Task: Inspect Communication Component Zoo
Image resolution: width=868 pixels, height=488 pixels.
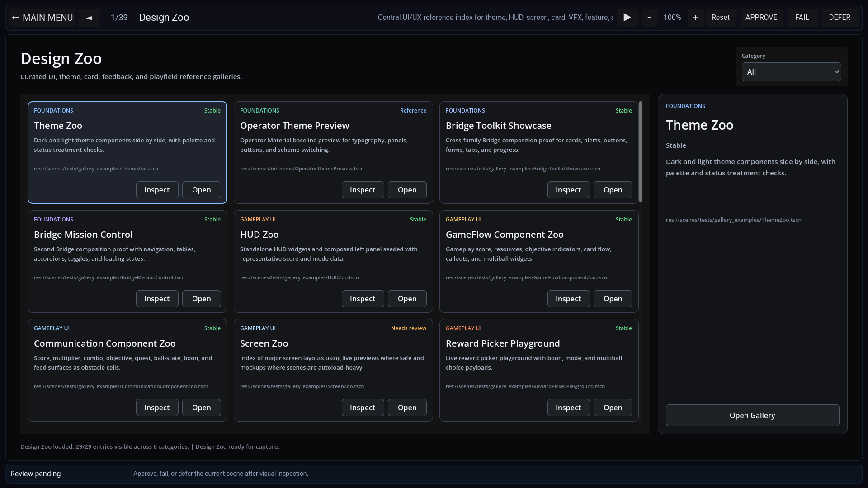Action: point(157,408)
